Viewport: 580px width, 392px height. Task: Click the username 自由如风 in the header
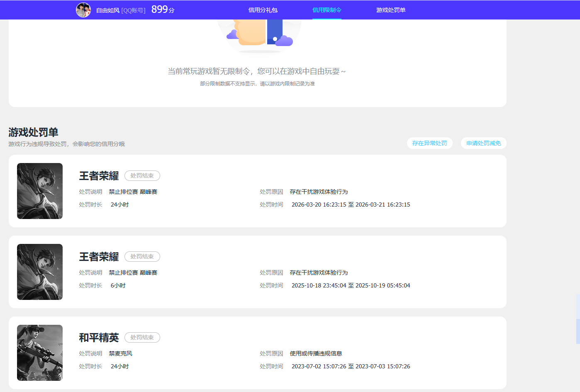[x=108, y=10]
